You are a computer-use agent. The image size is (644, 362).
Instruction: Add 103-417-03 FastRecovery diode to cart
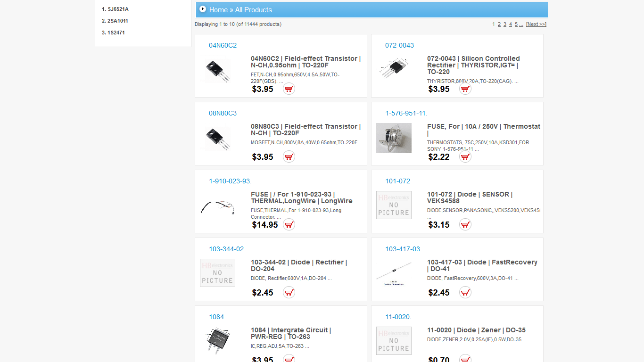point(465,292)
